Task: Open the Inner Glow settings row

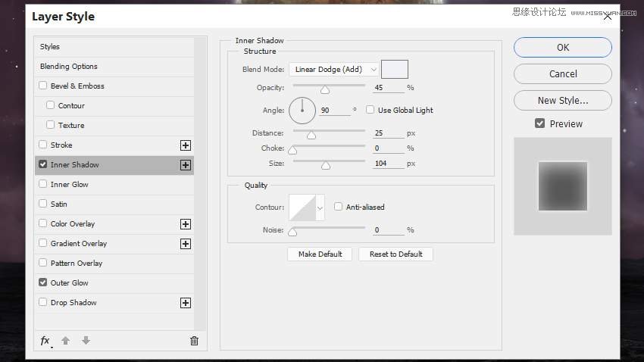Action: click(x=114, y=185)
